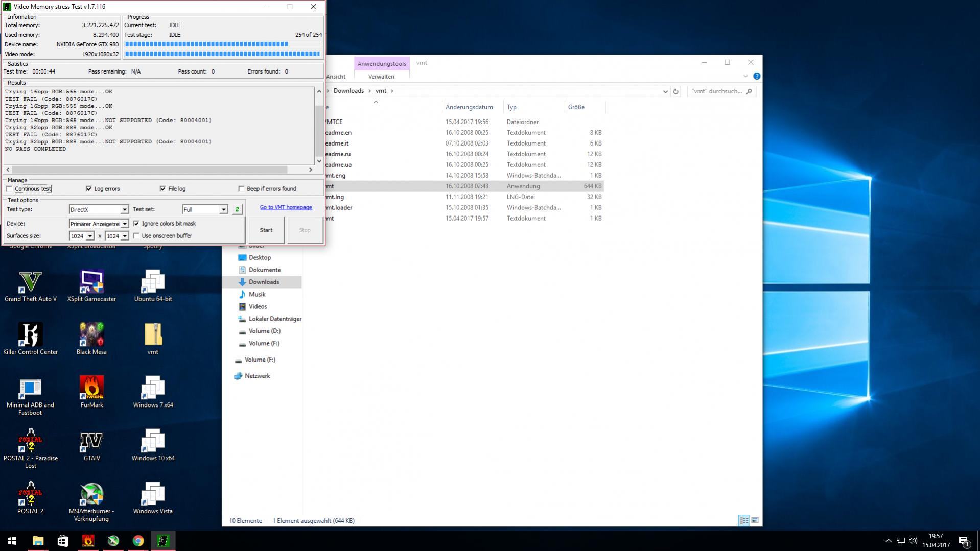The width and height of the screenshot is (980, 551).
Task: Enable Use onscreen buffer checkbox
Action: 136,236
